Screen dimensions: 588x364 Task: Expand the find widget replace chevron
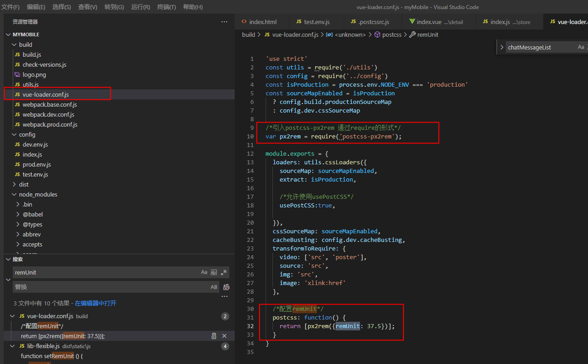(x=501, y=47)
